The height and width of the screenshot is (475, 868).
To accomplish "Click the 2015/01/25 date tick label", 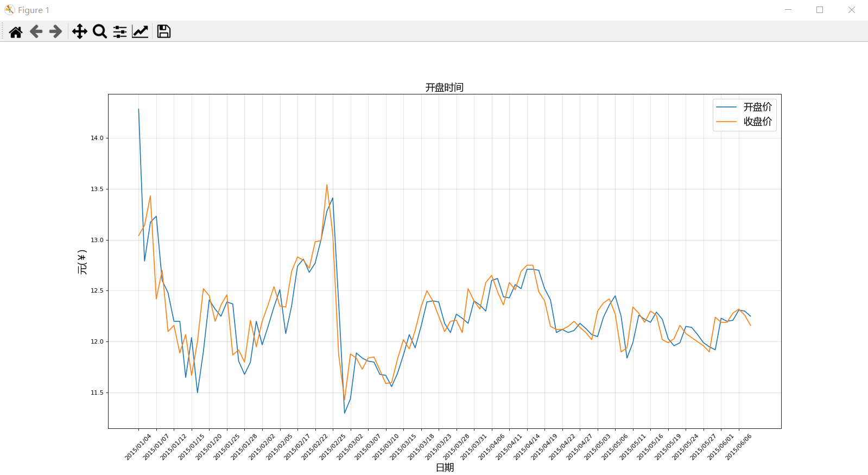I will (x=226, y=447).
